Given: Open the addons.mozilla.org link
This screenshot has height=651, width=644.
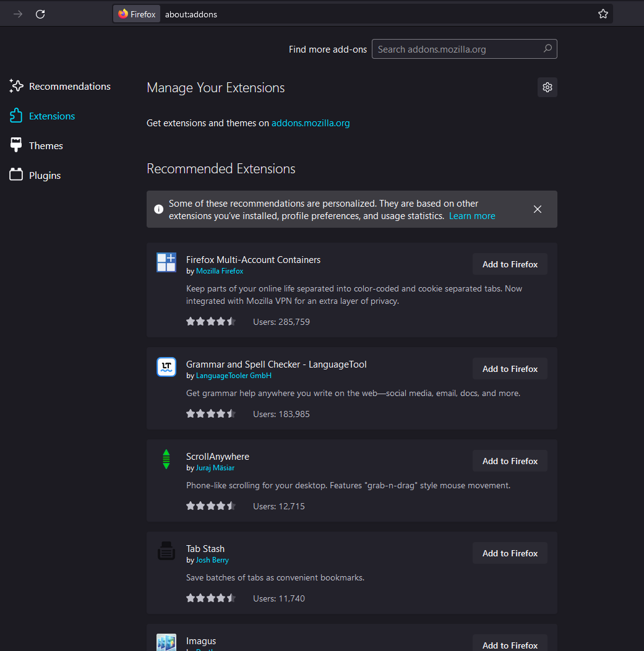Looking at the screenshot, I should pyautogui.click(x=311, y=123).
